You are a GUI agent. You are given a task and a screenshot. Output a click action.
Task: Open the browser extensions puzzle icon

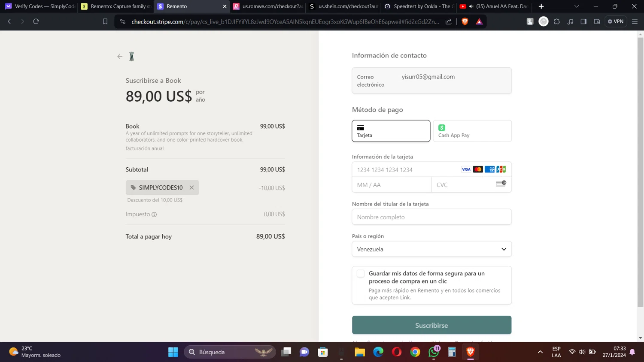coord(557,21)
